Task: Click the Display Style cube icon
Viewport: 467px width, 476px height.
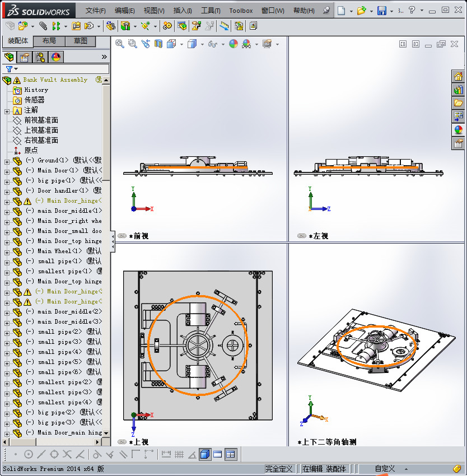Action: [x=192, y=44]
